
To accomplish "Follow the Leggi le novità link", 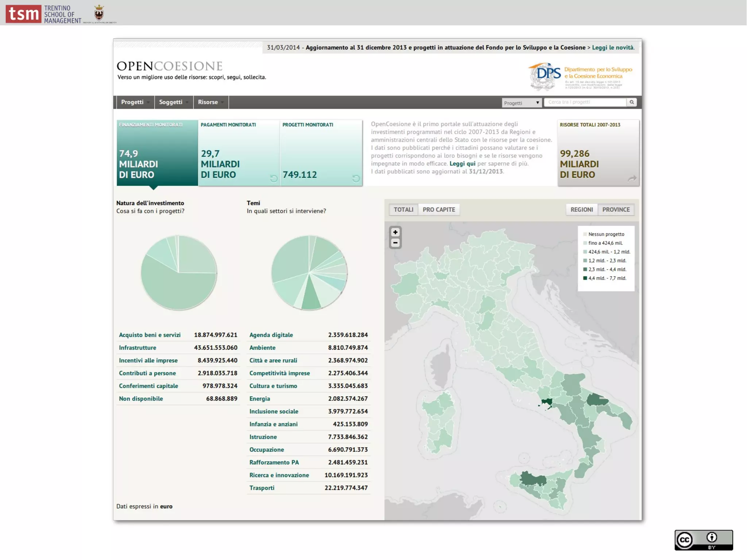I will click(x=613, y=47).
